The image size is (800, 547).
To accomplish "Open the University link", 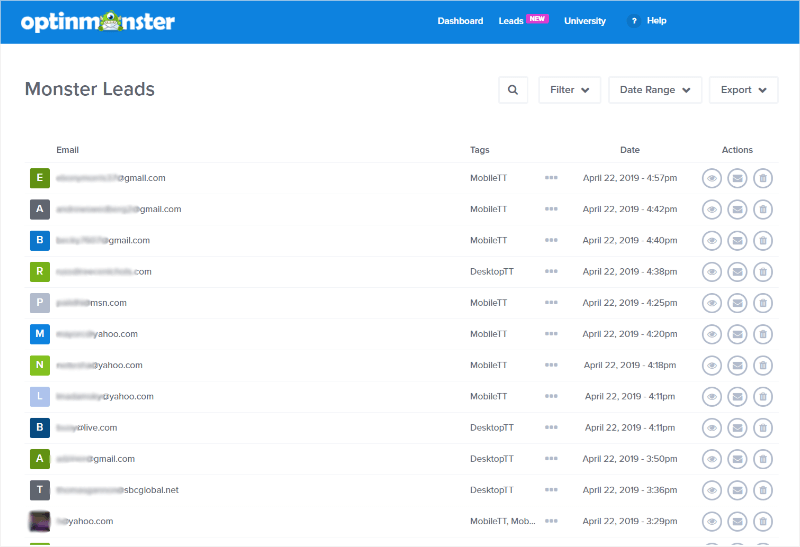I will [585, 21].
